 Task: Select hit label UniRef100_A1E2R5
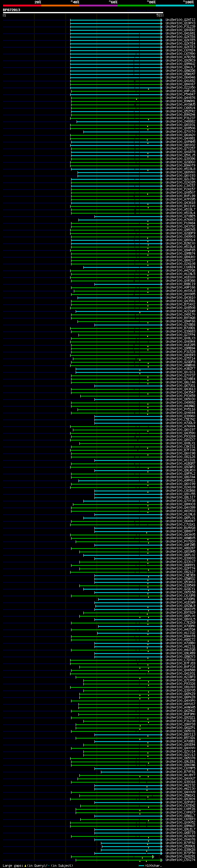coord(180,345)
